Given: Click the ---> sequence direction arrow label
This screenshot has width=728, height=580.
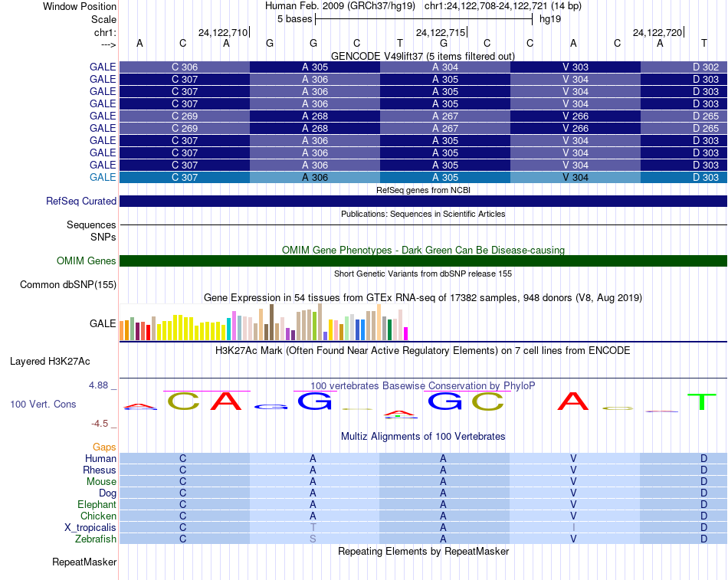Looking at the screenshot, I should pyautogui.click(x=108, y=44).
